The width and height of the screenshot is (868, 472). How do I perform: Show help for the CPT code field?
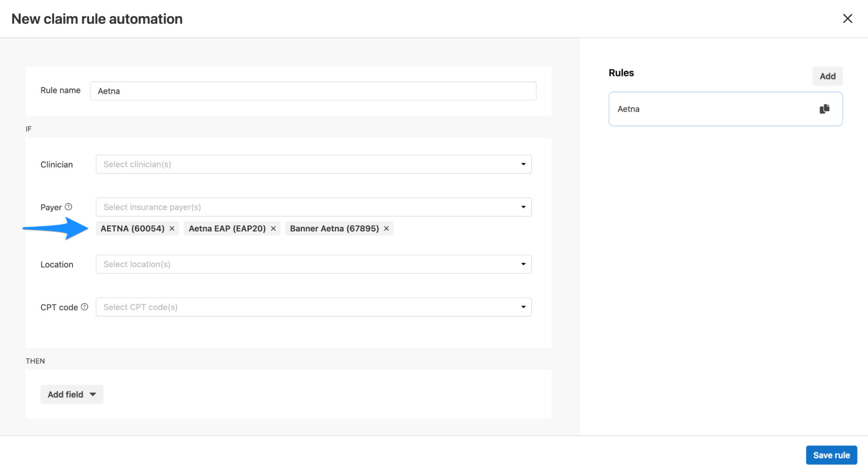[85, 307]
